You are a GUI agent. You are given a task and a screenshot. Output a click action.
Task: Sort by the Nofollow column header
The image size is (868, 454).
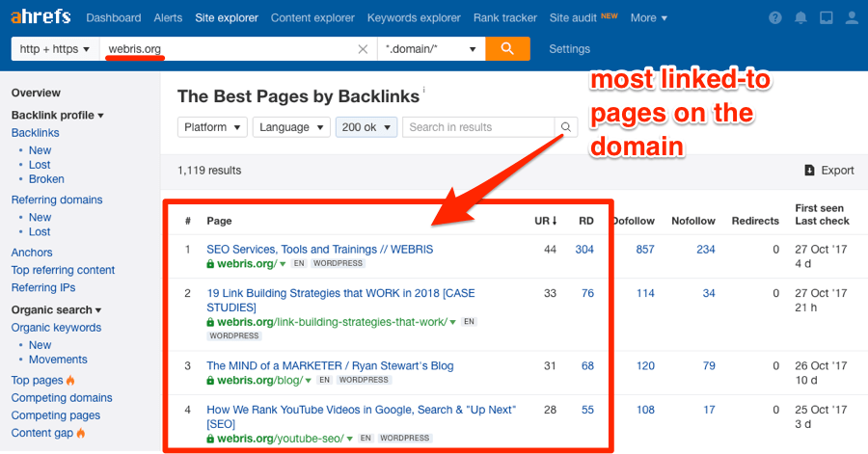pos(693,221)
